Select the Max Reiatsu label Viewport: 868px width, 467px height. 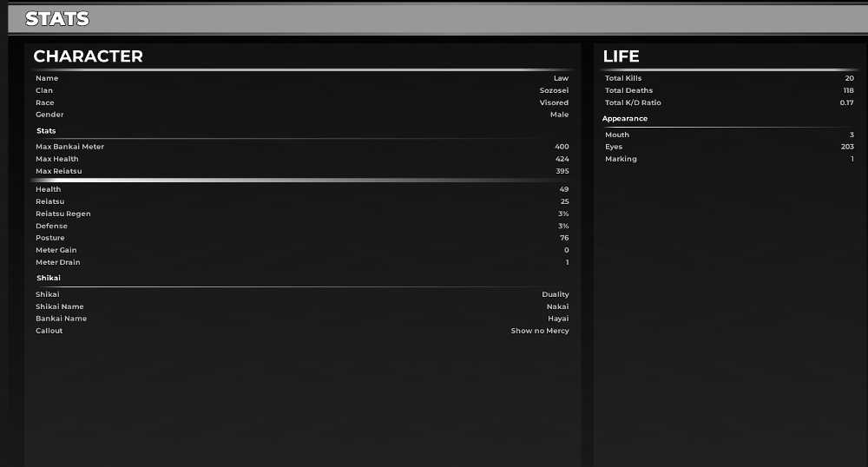[59, 171]
